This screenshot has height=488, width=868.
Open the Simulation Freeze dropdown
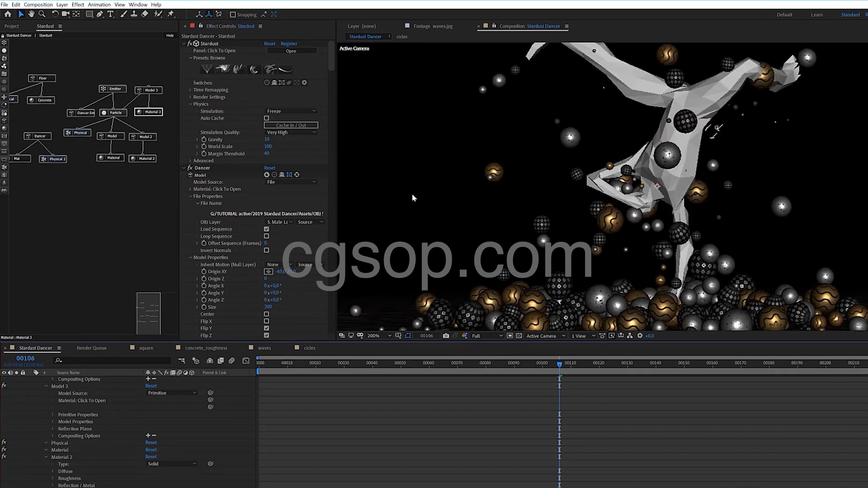tap(291, 111)
